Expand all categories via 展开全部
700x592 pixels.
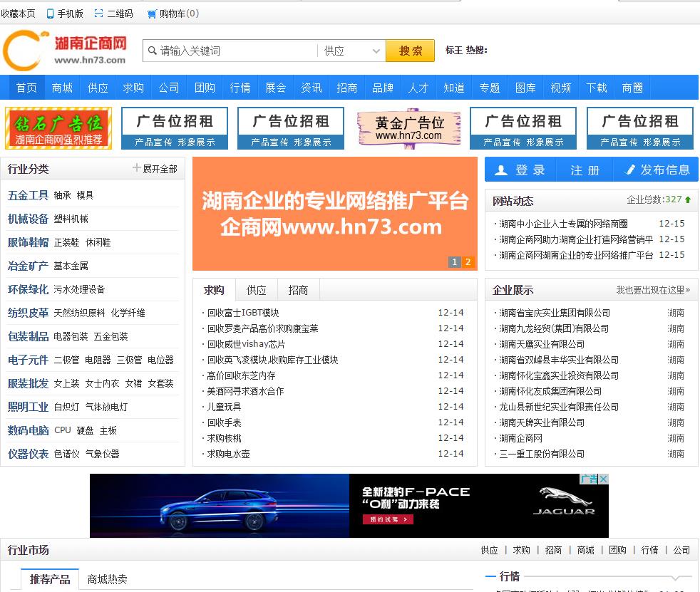160,169
